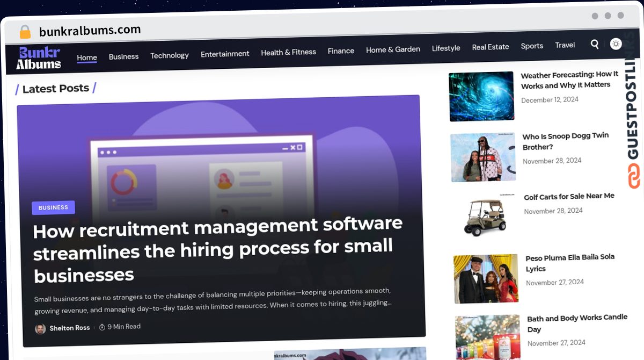Click the BUSINESS category badge on featured post
The width and height of the screenshot is (644, 360).
(53, 207)
